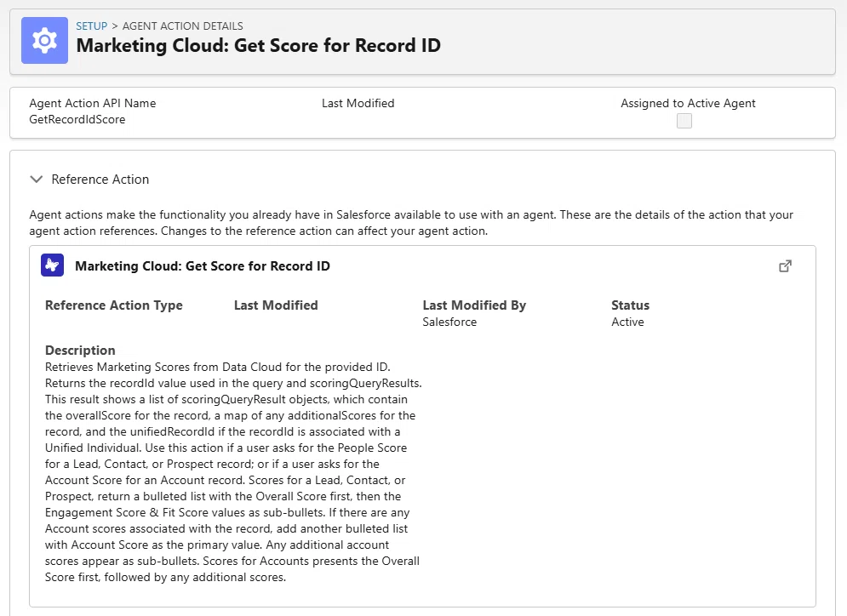
Task: Click the reference card title Marketing Cloud: Get Score
Action: 202,266
